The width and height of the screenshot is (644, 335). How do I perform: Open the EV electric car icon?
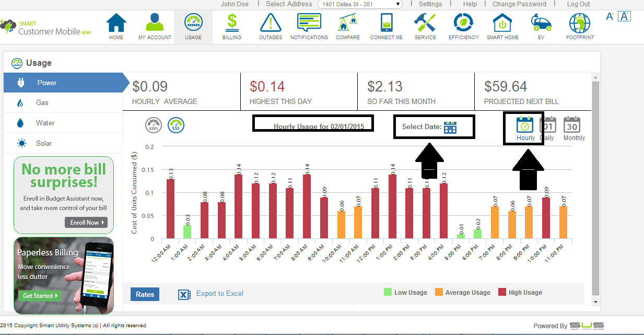[x=541, y=24]
